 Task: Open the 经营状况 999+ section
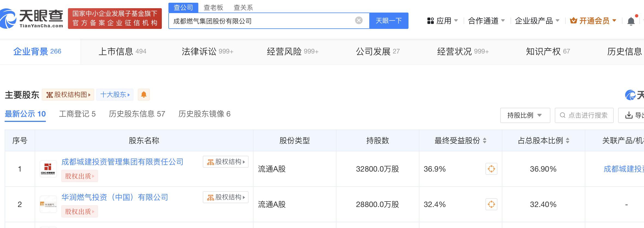click(x=463, y=52)
